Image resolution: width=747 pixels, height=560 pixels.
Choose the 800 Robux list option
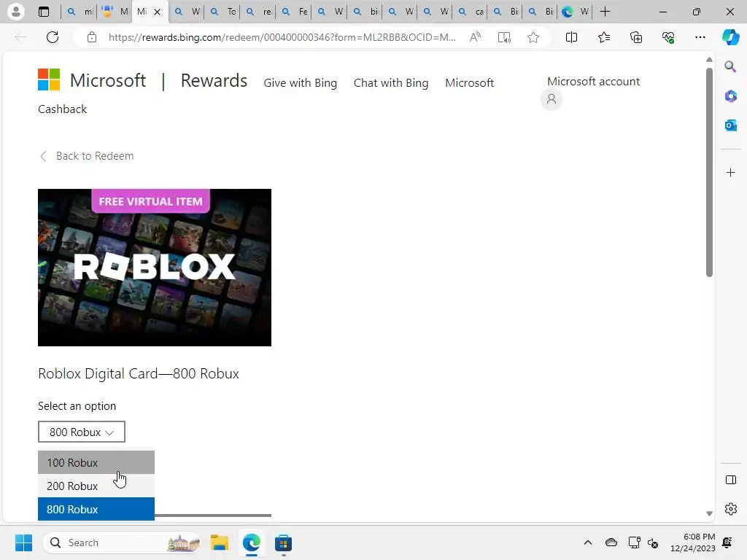(x=96, y=509)
